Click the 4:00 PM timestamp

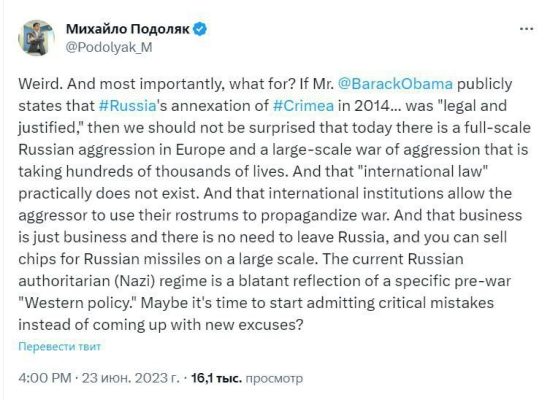click(45, 378)
